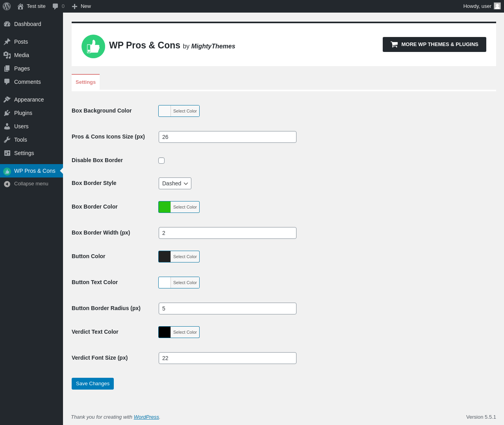Open the Media menu in sidebar
The width and height of the screenshot is (504, 425).
(x=22, y=55)
